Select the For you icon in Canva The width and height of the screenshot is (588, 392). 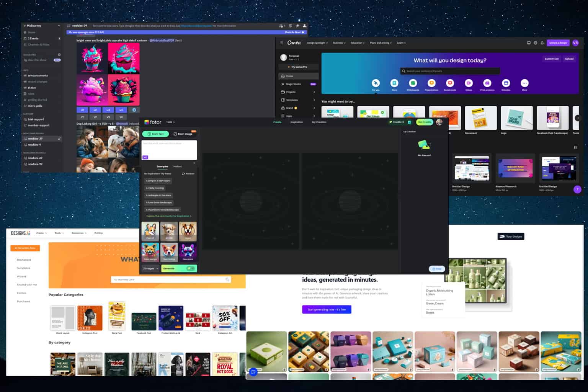pos(376,83)
